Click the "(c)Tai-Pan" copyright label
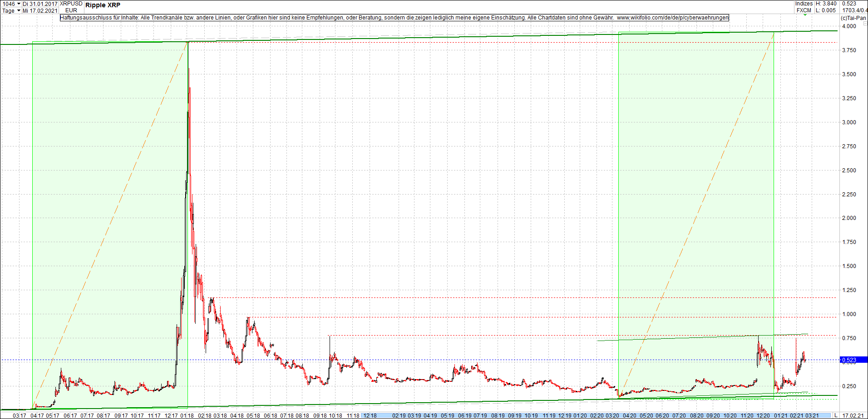The height and width of the screenshot is (419, 868). pos(853,18)
